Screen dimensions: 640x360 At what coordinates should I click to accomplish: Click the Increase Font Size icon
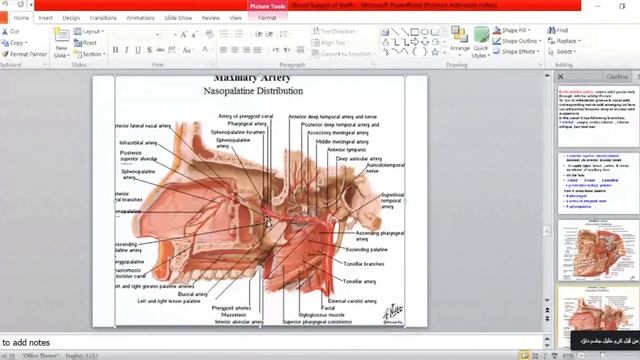point(184,35)
